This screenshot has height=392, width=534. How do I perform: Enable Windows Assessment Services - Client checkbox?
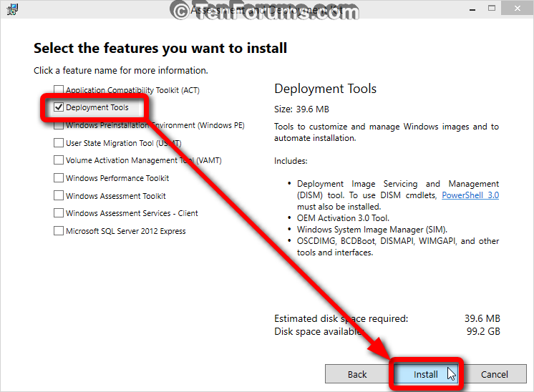pos(59,213)
